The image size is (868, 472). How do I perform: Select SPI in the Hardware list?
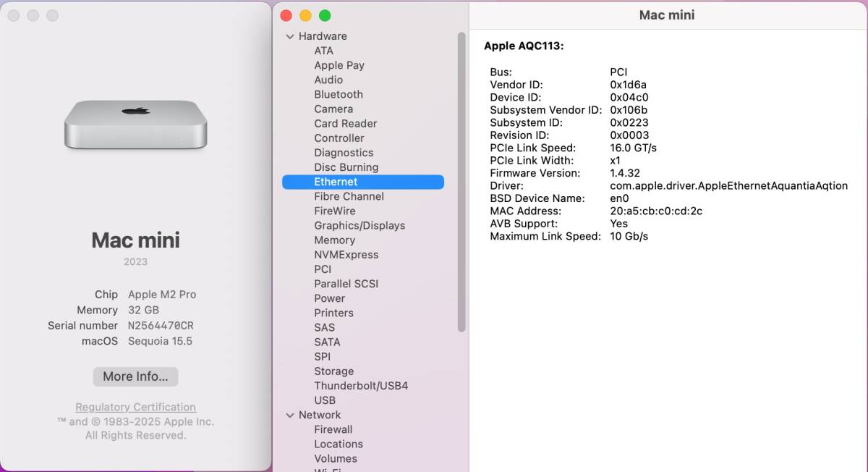click(x=322, y=356)
